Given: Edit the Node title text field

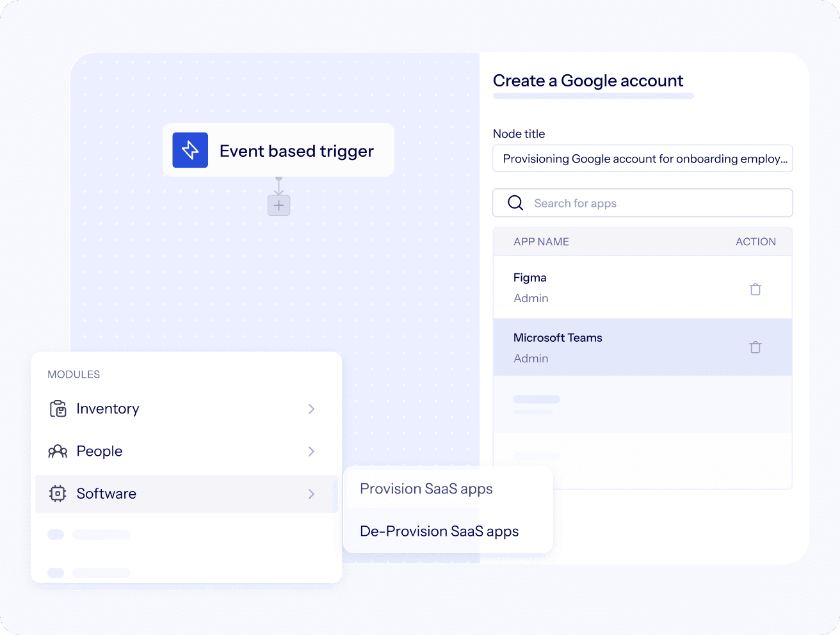Looking at the screenshot, I should (x=642, y=159).
